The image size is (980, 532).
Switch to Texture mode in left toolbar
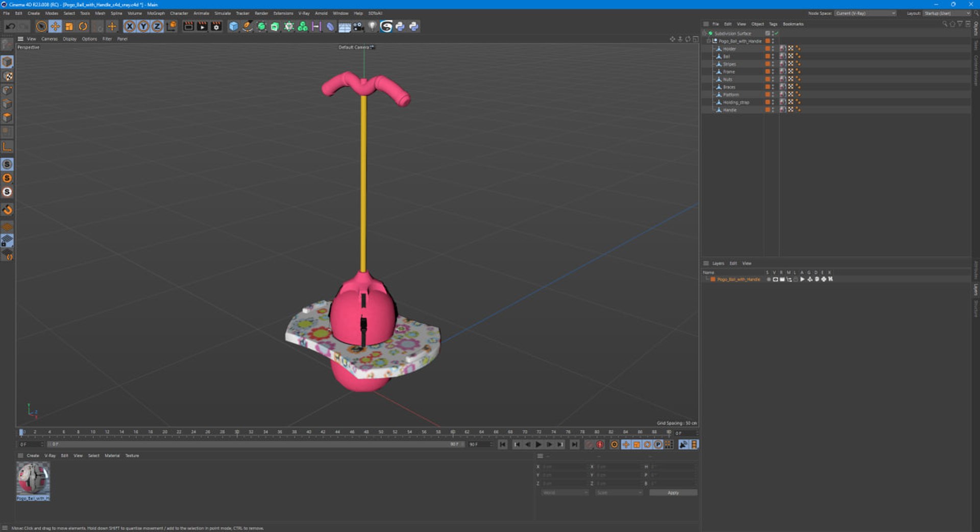[x=7, y=76]
